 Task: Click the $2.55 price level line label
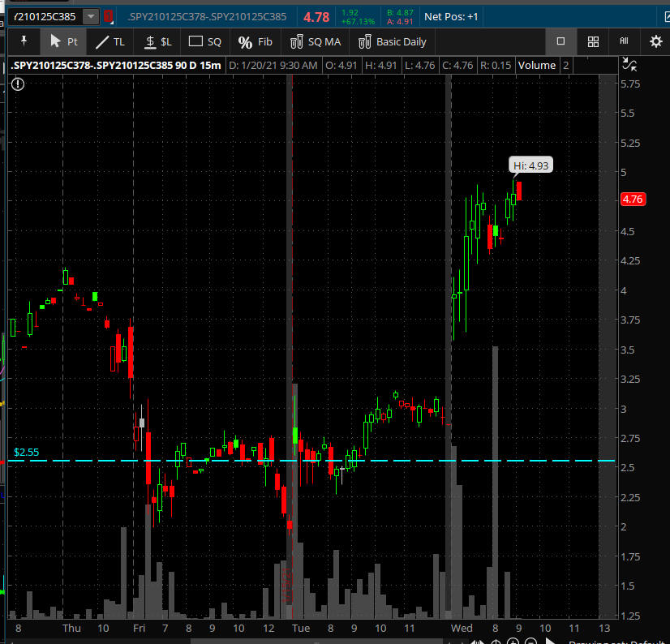pos(26,452)
